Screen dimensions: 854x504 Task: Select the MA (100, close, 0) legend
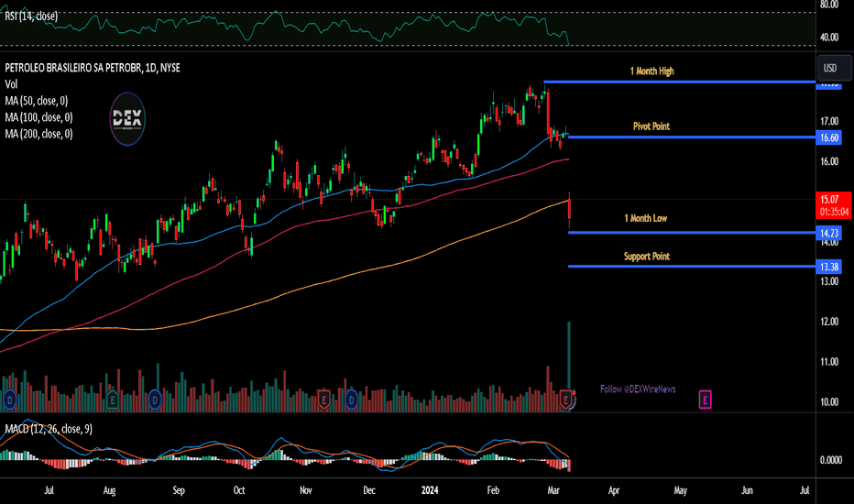38,117
